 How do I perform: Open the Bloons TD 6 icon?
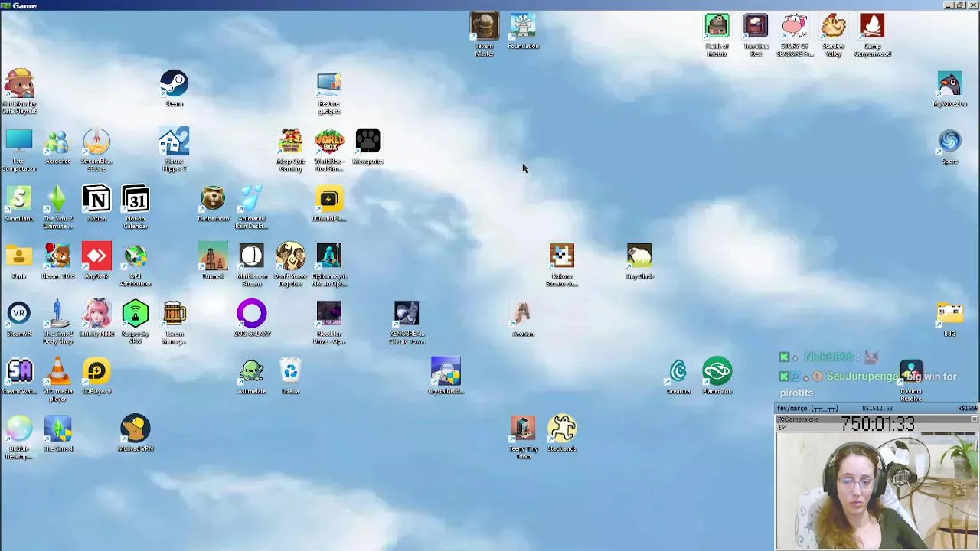tap(57, 256)
